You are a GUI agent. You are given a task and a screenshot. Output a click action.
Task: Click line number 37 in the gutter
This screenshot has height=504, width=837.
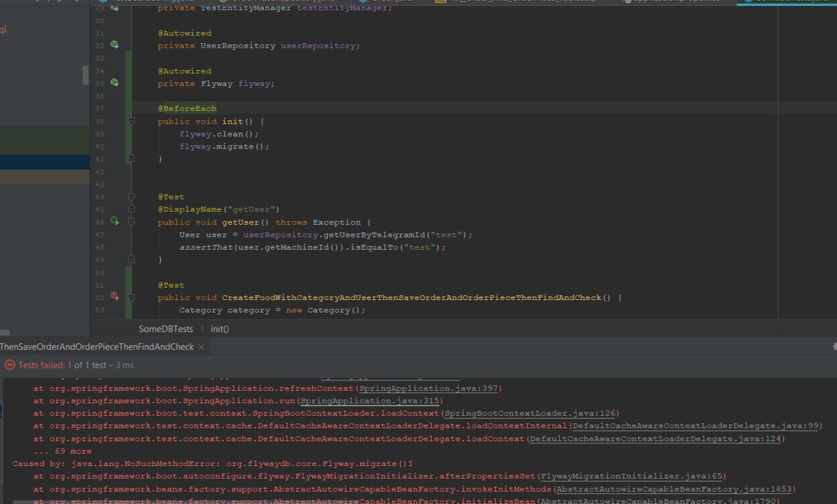point(99,109)
